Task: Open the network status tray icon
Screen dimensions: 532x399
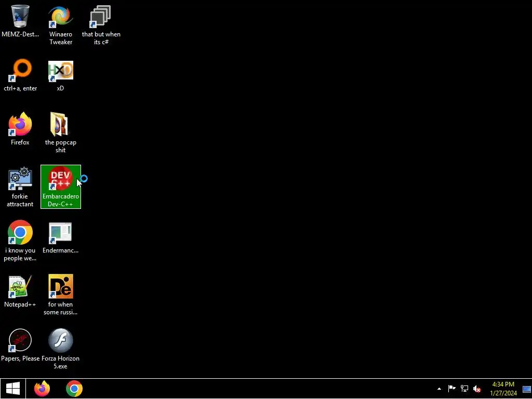Action: click(464, 389)
